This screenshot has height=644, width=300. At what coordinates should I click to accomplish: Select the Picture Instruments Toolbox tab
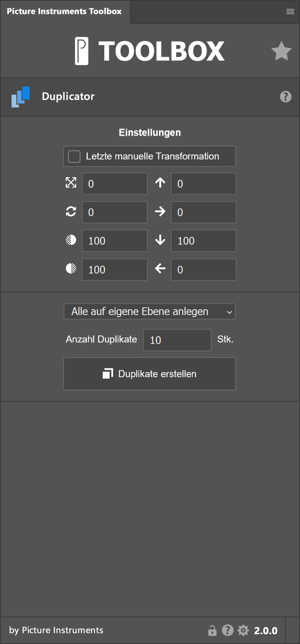(64, 12)
